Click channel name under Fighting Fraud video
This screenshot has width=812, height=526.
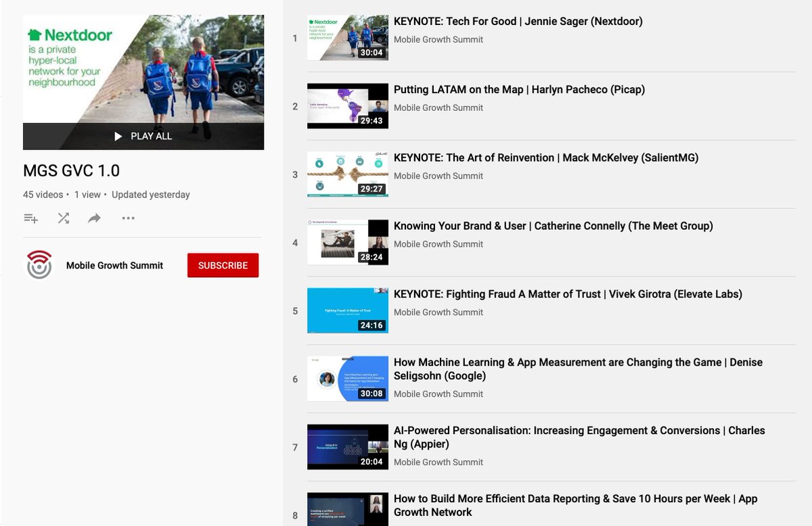(438, 313)
